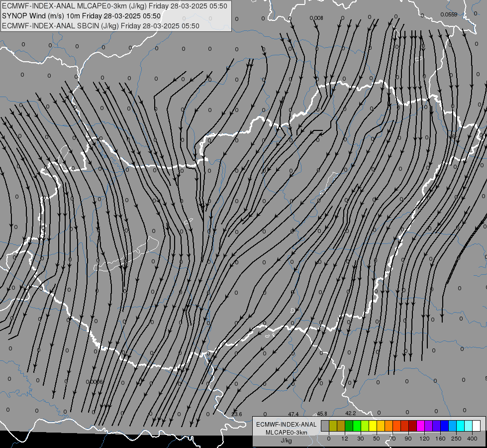The image size is (487, 448).
Task: Click the bright green legend swatch
Action: [x=357, y=426]
